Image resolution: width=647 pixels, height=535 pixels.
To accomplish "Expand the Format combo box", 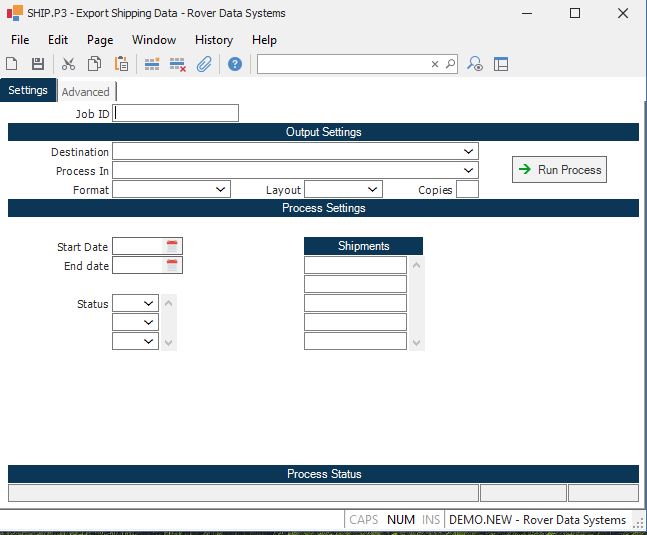I will tap(221, 189).
